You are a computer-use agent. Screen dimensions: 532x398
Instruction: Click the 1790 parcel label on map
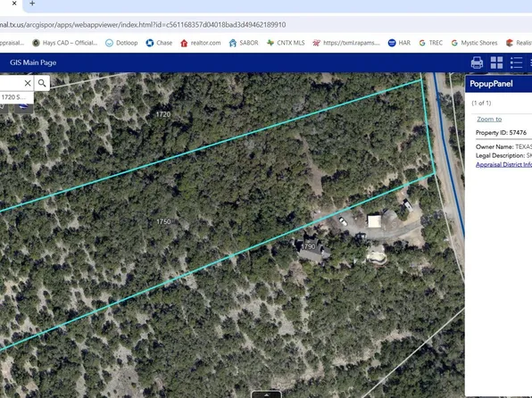click(x=309, y=246)
